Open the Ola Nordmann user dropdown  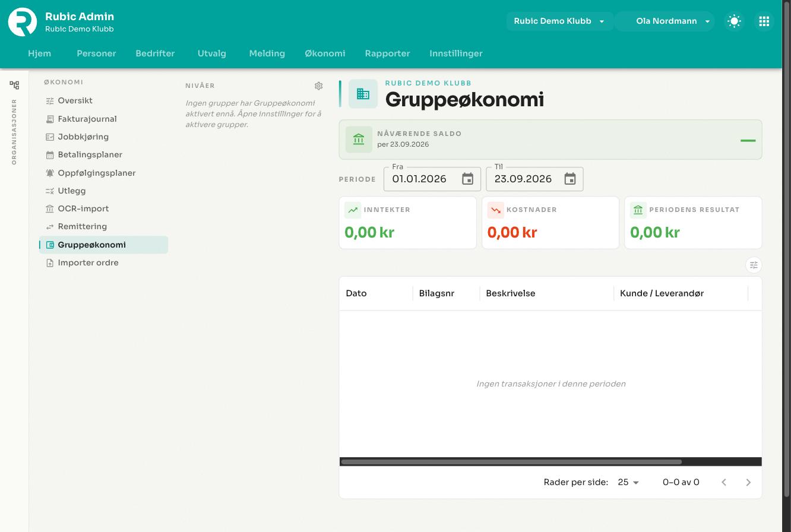point(665,21)
